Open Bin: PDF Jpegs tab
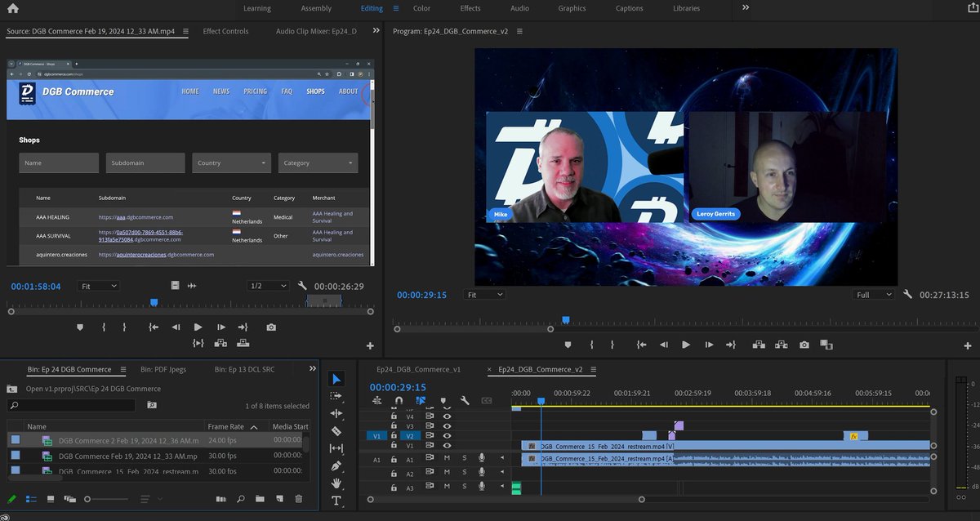Viewport: 980px width, 521px height. click(163, 369)
